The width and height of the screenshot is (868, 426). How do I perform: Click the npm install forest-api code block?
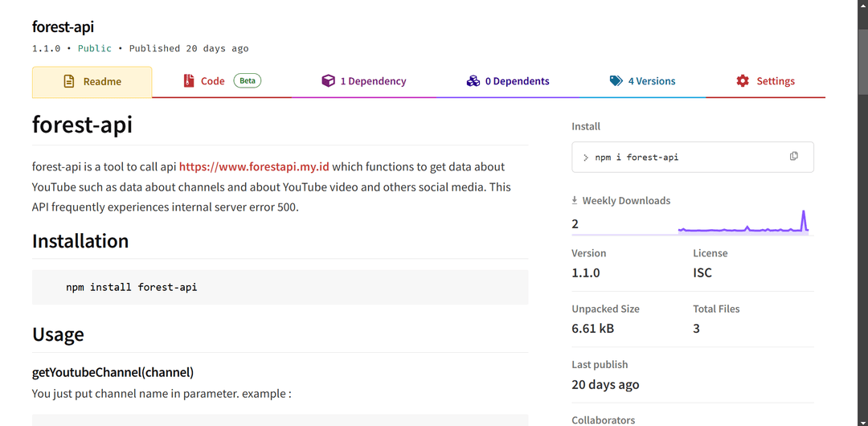280,287
